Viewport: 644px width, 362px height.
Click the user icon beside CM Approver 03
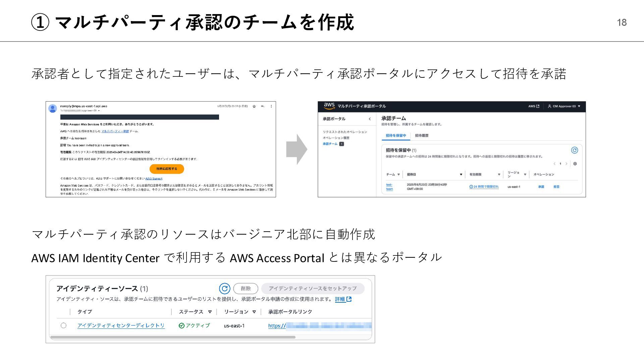pyautogui.click(x=549, y=106)
